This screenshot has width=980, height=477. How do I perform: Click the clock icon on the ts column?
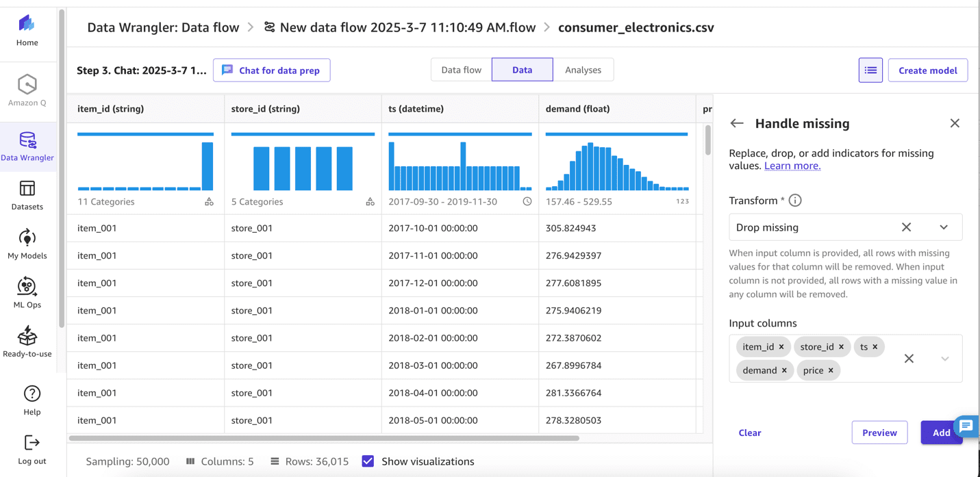(x=527, y=201)
